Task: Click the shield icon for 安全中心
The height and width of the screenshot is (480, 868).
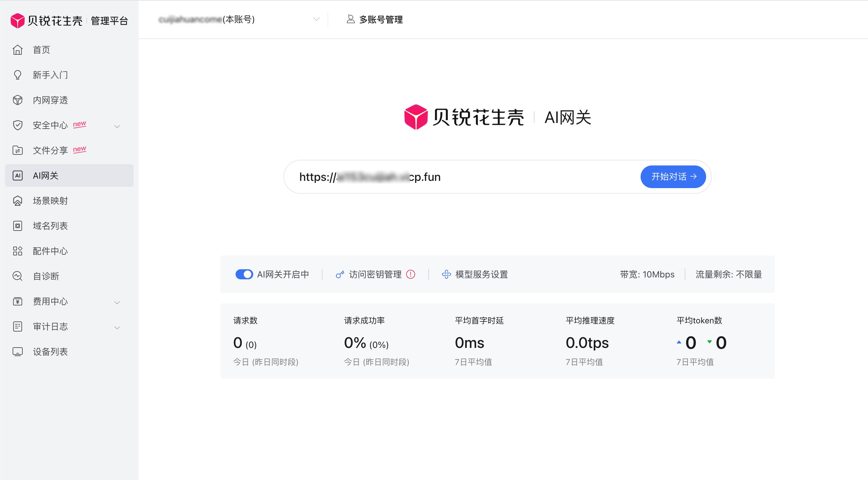Action: pyautogui.click(x=18, y=125)
